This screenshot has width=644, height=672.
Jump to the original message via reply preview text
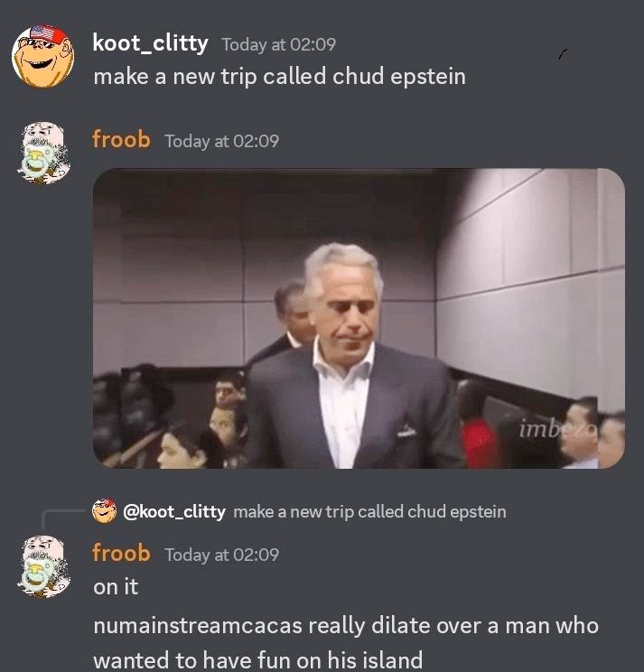369,512
